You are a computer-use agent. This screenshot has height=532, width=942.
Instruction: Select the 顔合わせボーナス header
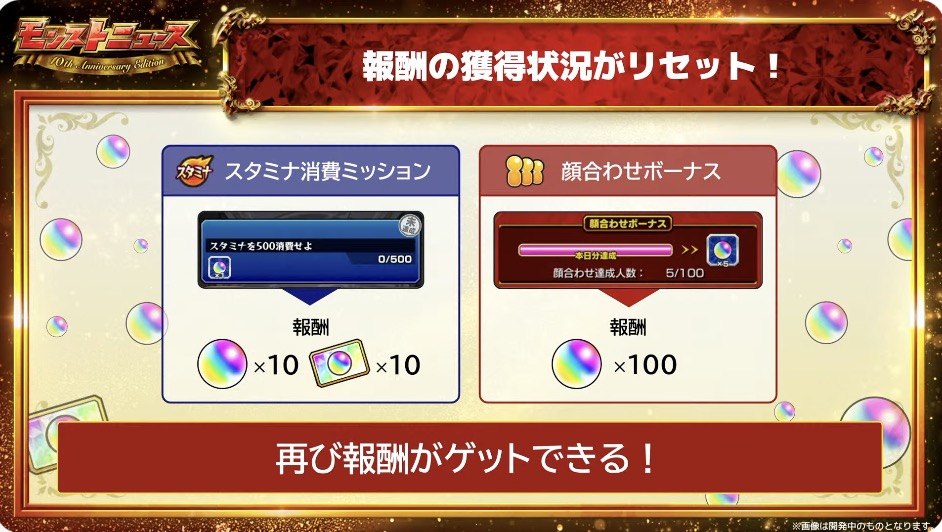pyautogui.click(x=628, y=171)
